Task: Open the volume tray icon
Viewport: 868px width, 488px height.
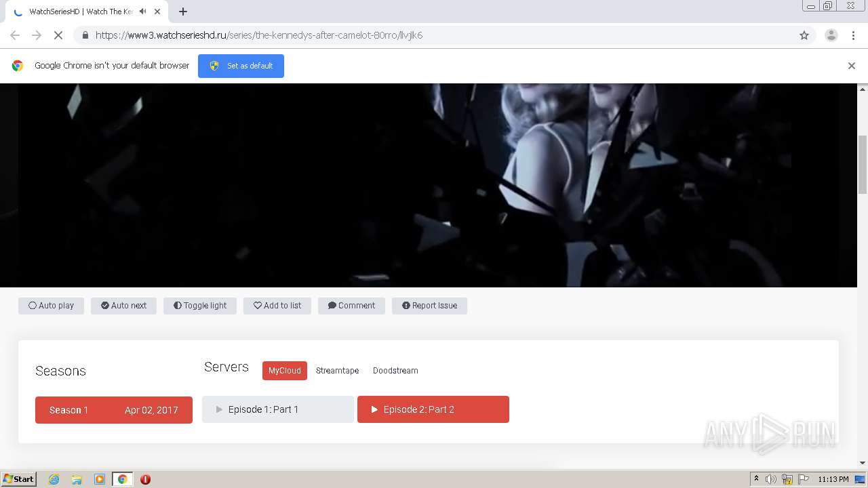Action: coord(771,479)
